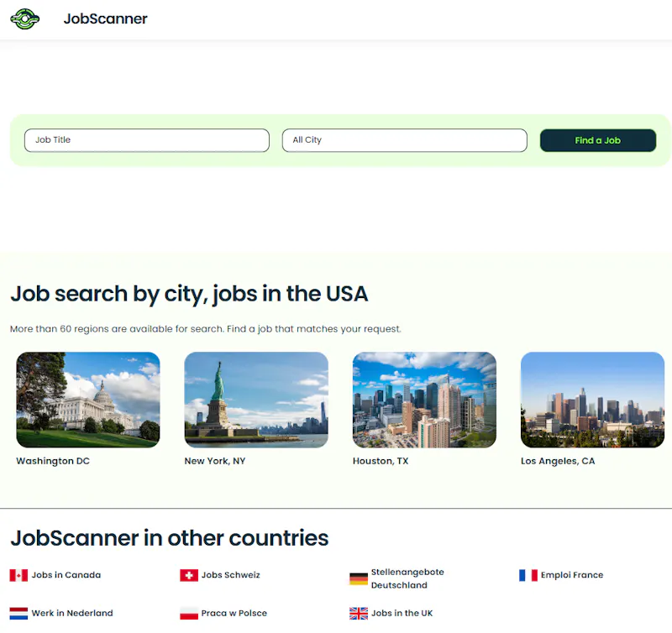Click the France flag icon
The image size is (672, 633).
tap(528, 575)
